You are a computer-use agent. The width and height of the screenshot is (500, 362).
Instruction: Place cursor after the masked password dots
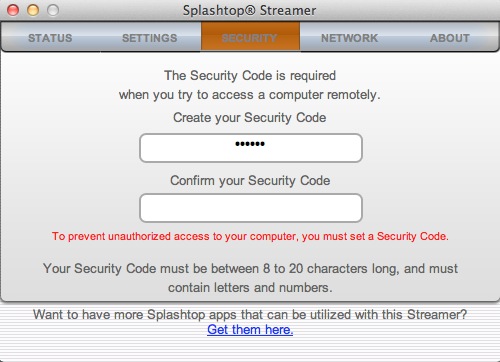click(266, 144)
